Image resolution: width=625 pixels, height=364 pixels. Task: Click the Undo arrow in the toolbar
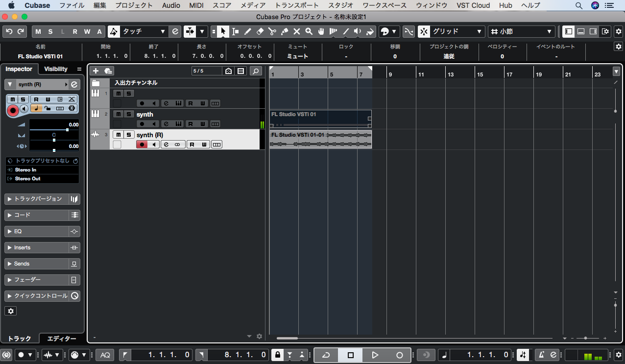tap(9, 31)
